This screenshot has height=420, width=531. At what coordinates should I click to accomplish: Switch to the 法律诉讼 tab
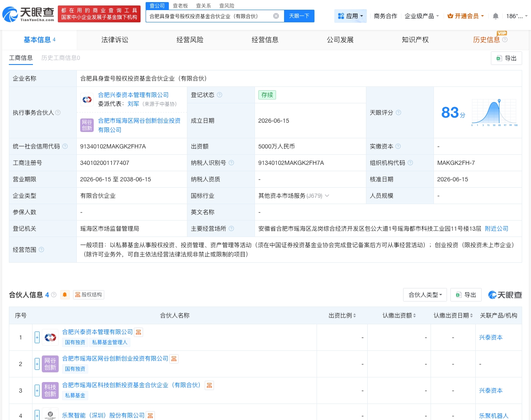pyautogui.click(x=115, y=40)
